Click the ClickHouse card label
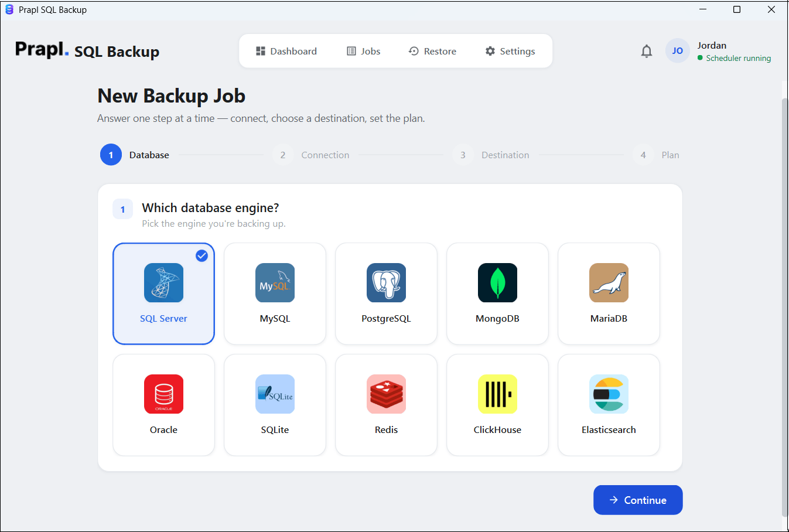789x532 pixels. [x=497, y=430]
